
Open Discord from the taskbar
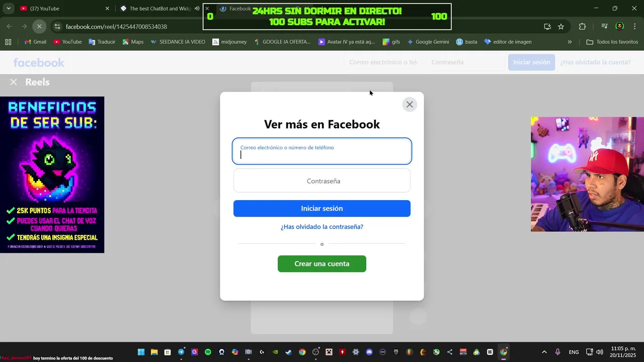pyautogui.click(x=369, y=352)
